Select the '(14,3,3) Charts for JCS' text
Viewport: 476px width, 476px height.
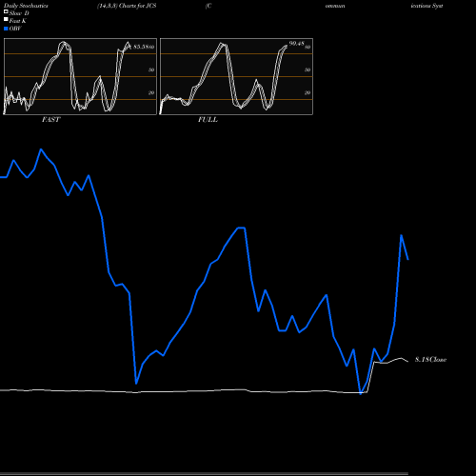tap(127, 6)
